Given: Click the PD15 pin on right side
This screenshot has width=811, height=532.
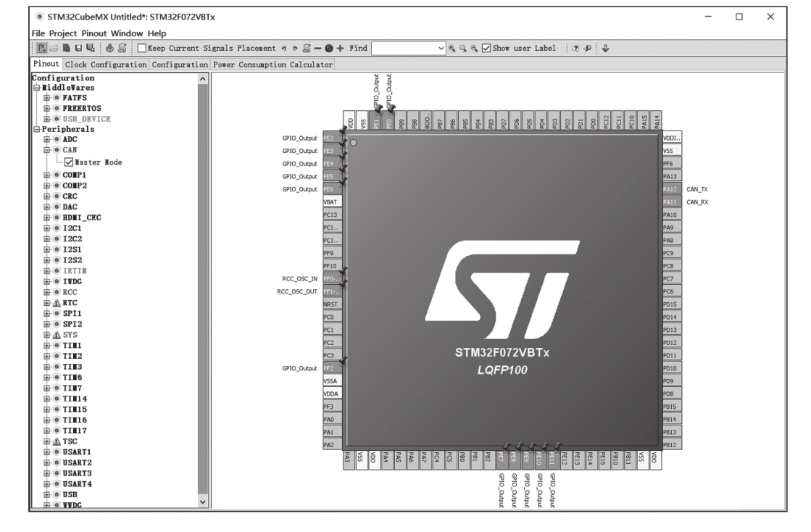Looking at the screenshot, I should (x=672, y=304).
